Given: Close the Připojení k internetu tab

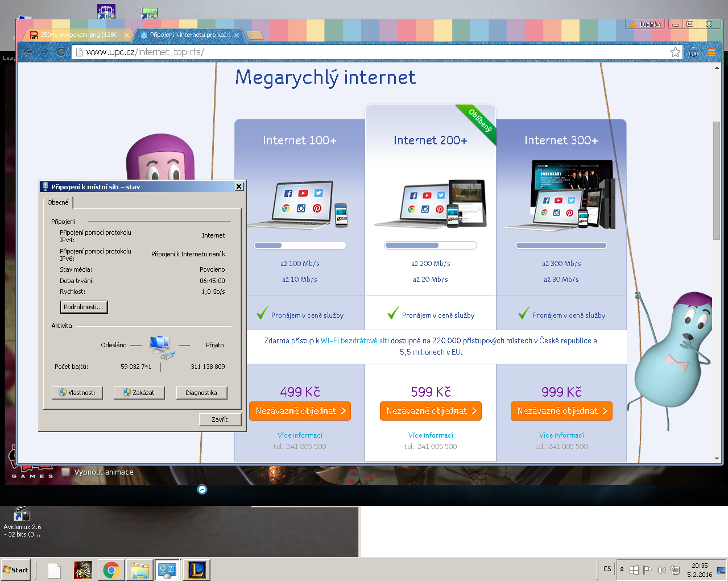Looking at the screenshot, I should tap(237, 35).
